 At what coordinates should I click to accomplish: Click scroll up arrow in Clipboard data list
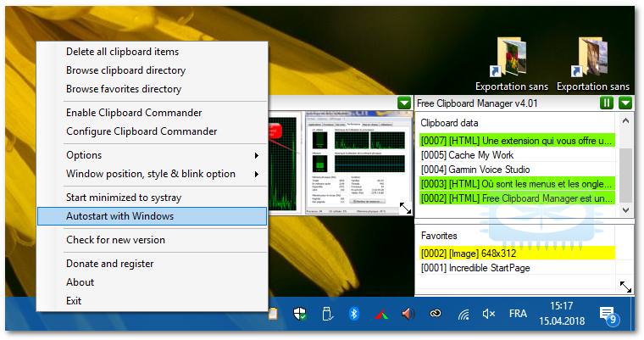tap(625, 120)
